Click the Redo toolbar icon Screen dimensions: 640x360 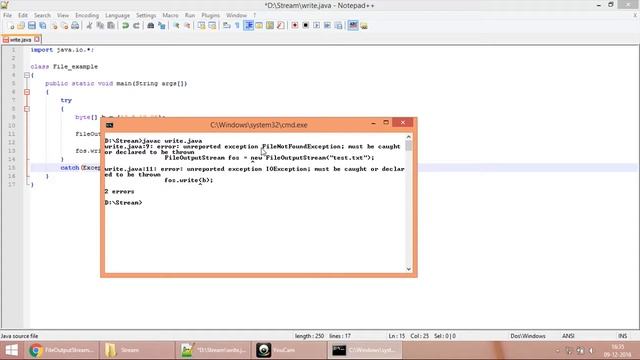point(136,26)
